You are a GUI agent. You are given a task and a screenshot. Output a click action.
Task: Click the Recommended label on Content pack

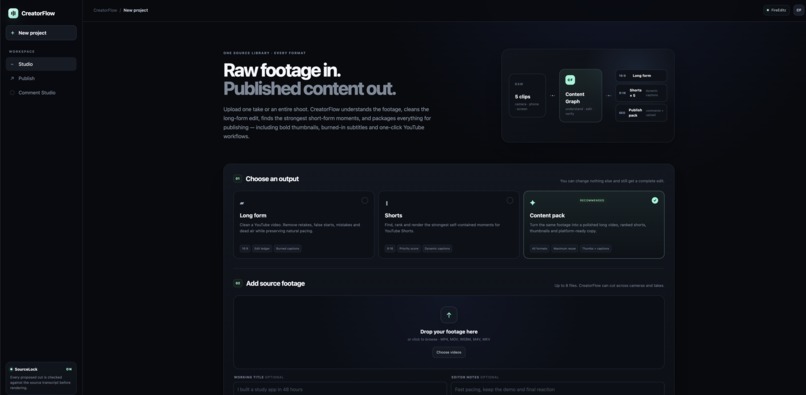(592, 201)
